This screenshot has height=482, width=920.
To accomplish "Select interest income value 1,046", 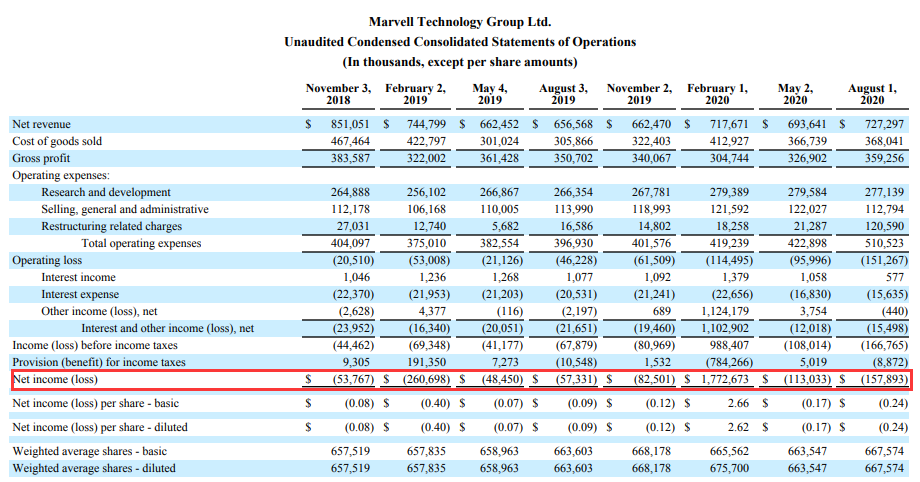I will [357, 278].
